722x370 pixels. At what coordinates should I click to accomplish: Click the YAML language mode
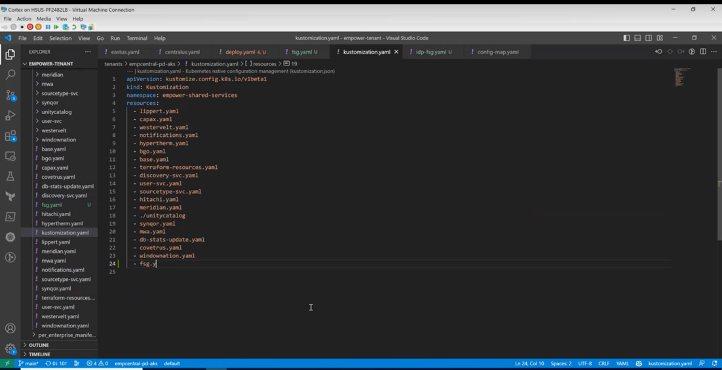(x=622, y=364)
